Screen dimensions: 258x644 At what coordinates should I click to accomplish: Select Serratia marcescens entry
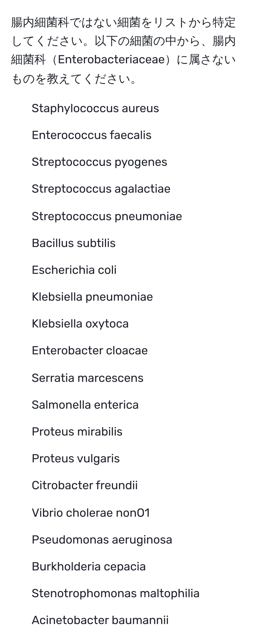tap(88, 378)
